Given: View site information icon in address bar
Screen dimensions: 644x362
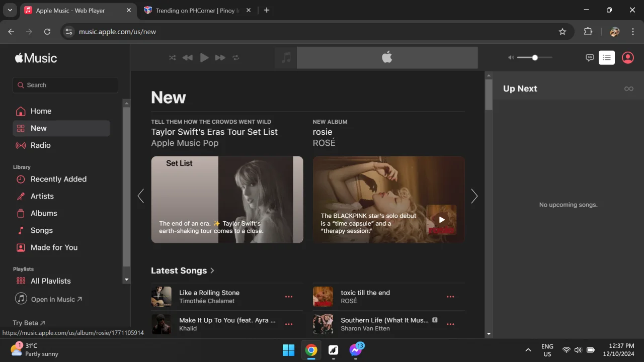Looking at the screenshot, I should coord(69,32).
